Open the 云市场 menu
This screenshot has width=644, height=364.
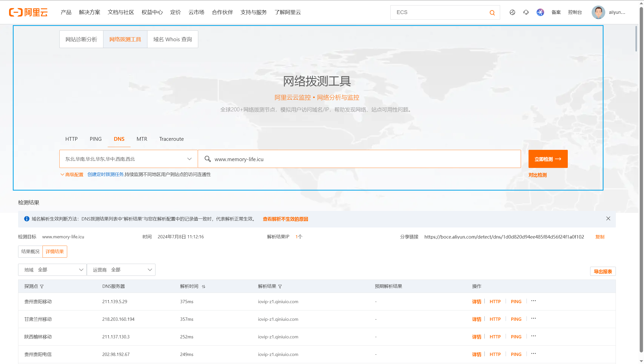[x=196, y=12]
